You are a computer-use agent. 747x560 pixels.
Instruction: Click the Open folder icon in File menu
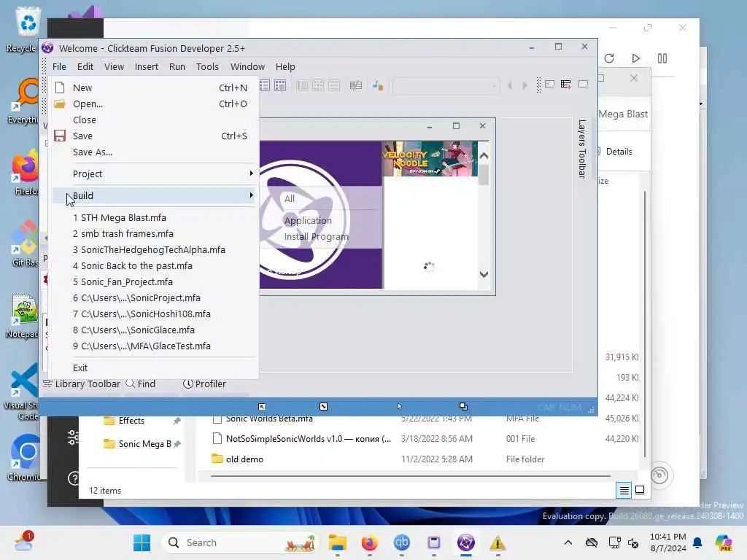click(60, 104)
